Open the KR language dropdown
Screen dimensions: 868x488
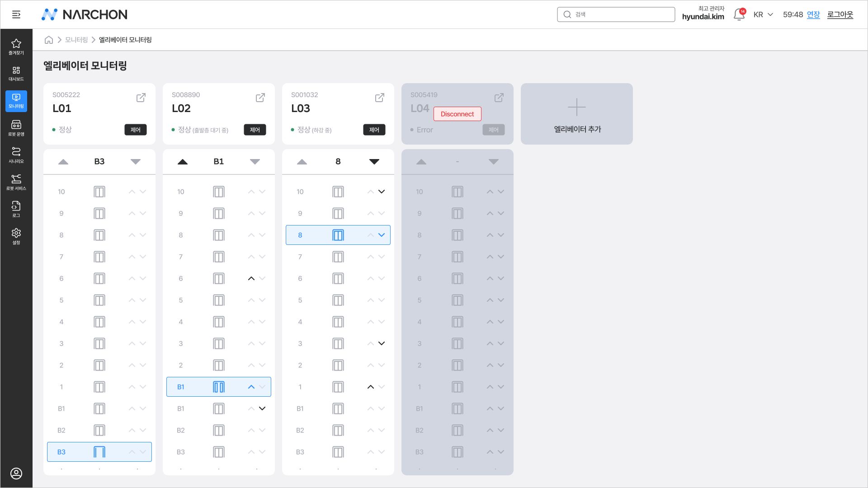pyautogui.click(x=763, y=14)
